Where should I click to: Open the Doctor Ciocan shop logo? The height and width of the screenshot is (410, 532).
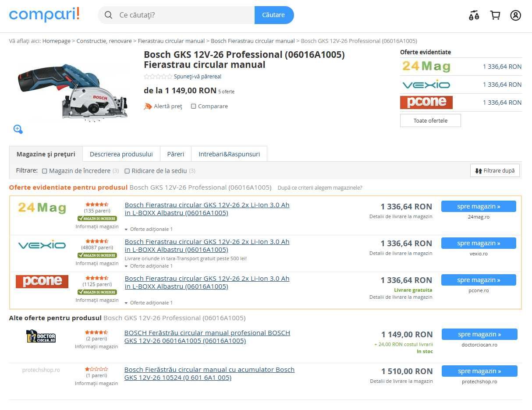point(41,336)
